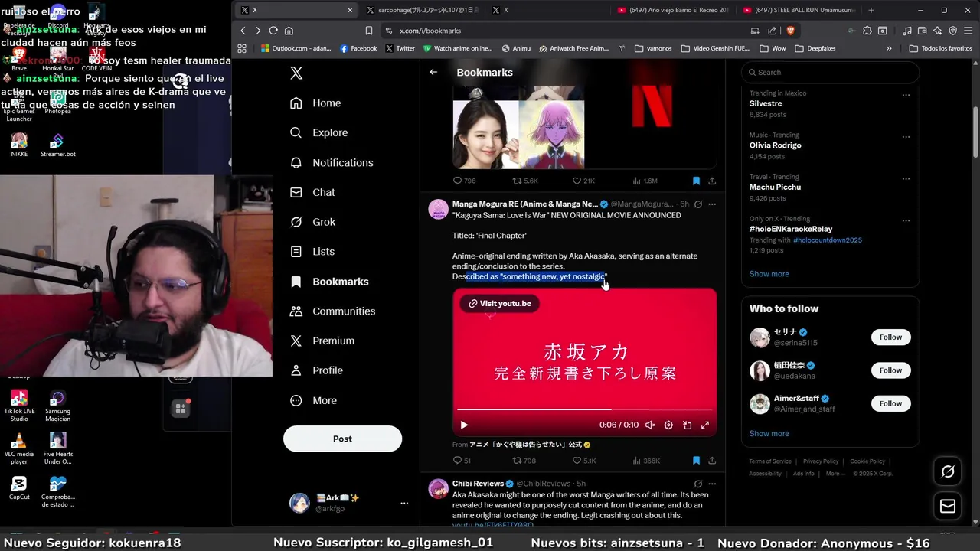
Task: Open account options next to Ark profile
Action: tap(404, 503)
